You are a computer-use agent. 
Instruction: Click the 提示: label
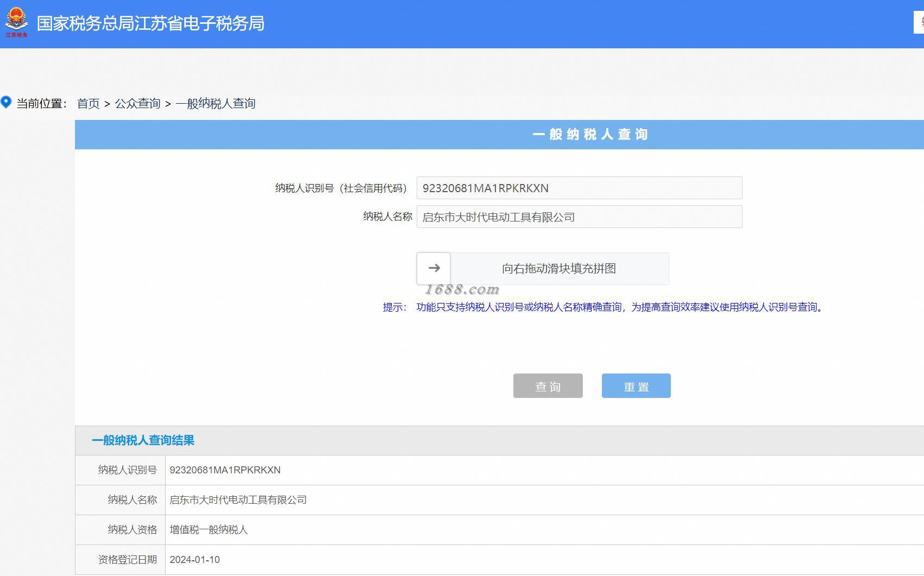coord(394,307)
